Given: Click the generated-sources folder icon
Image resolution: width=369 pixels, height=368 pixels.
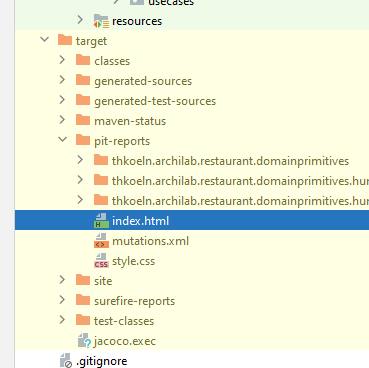Looking at the screenshot, I should click(83, 80).
